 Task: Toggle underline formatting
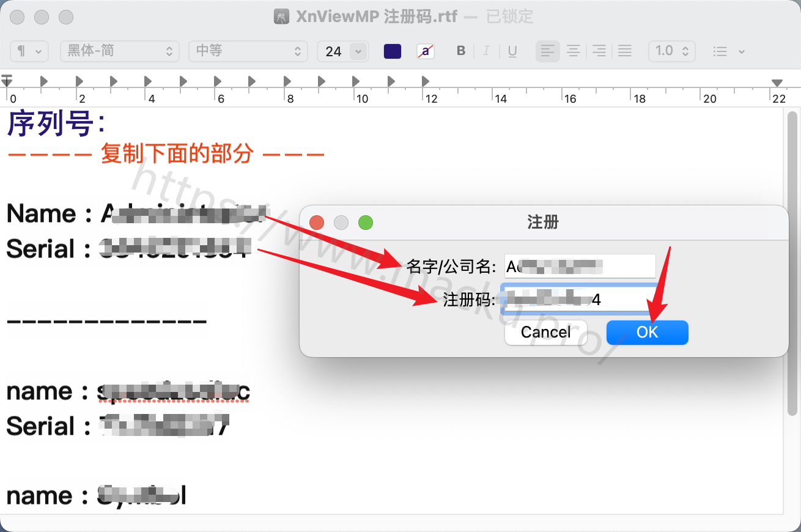coord(512,51)
